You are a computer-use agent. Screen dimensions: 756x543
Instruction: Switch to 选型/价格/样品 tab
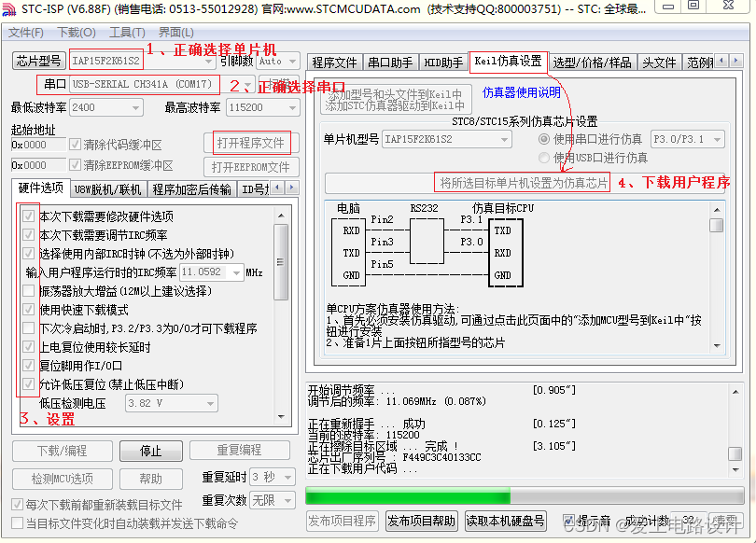coord(592,63)
